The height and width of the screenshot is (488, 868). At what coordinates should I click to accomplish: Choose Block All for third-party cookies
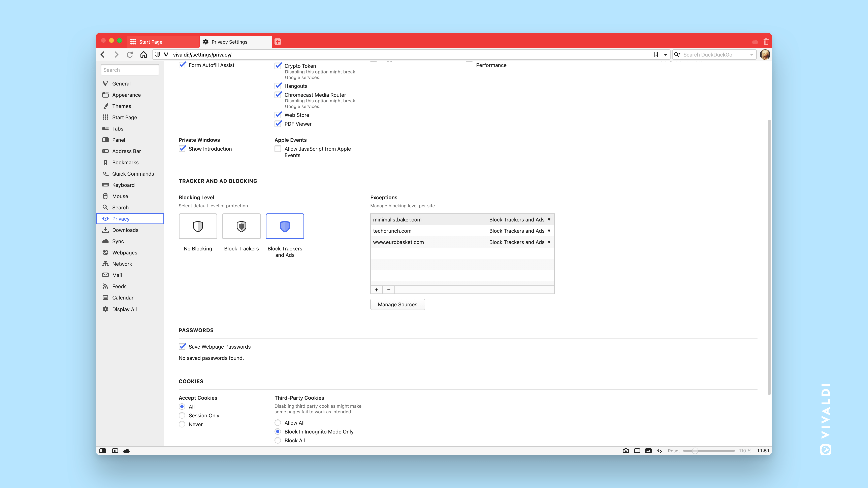pyautogui.click(x=278, y=440)
